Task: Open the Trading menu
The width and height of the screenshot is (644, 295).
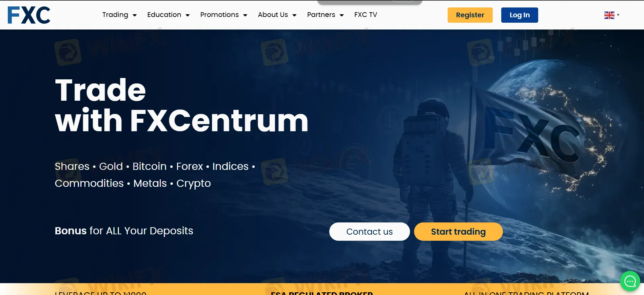Action: point(115,15)
